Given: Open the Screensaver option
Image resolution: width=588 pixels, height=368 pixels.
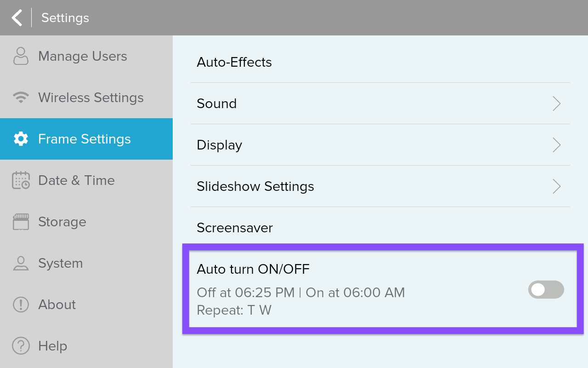Looking at the screenshot, I should pos(235,228).
